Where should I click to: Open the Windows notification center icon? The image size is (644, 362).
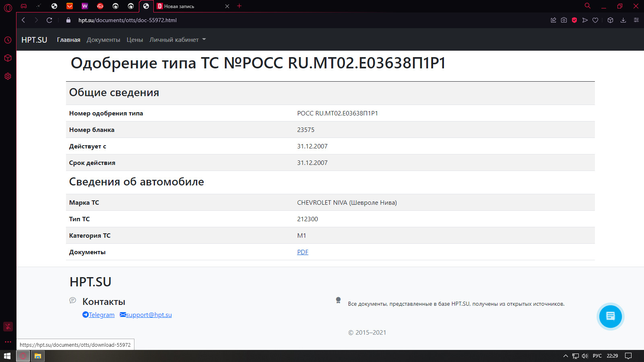(x=628, y=356)
